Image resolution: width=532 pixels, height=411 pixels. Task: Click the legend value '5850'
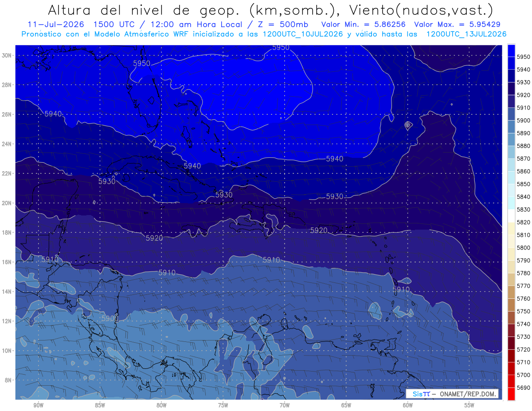[x=523, y=184]
